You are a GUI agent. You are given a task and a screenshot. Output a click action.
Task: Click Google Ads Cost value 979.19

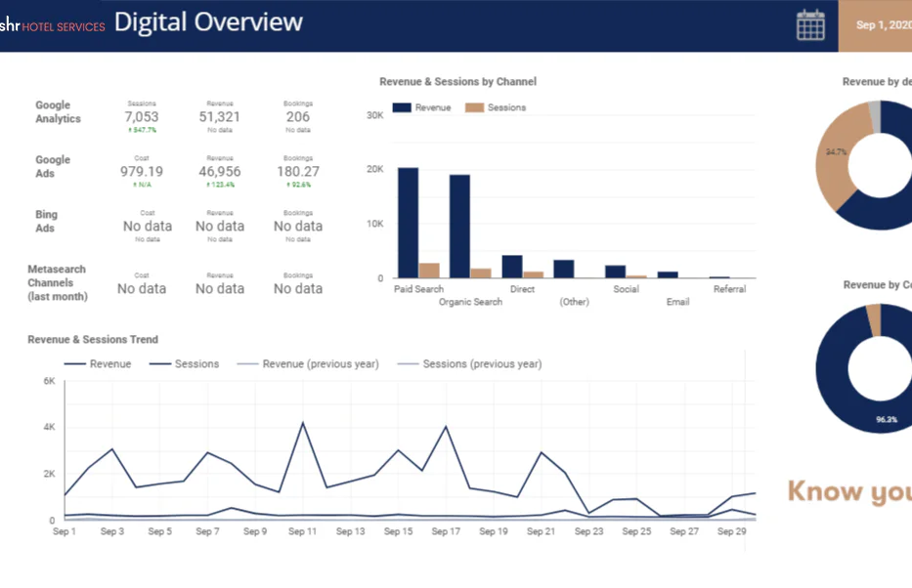point(142,171)
